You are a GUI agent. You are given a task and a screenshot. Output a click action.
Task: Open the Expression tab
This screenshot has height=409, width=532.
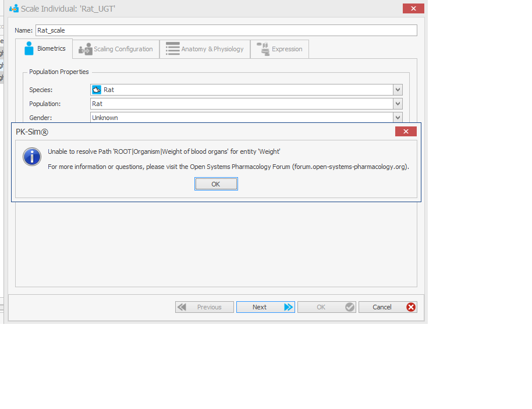point(279,49)
